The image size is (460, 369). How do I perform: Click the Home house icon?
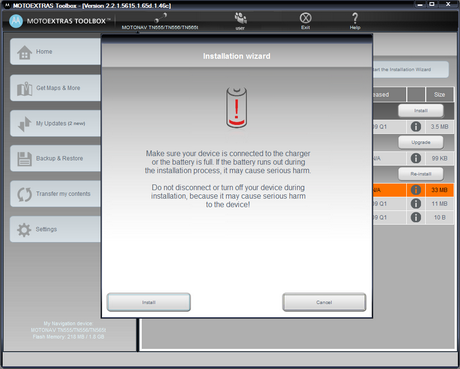24,53
